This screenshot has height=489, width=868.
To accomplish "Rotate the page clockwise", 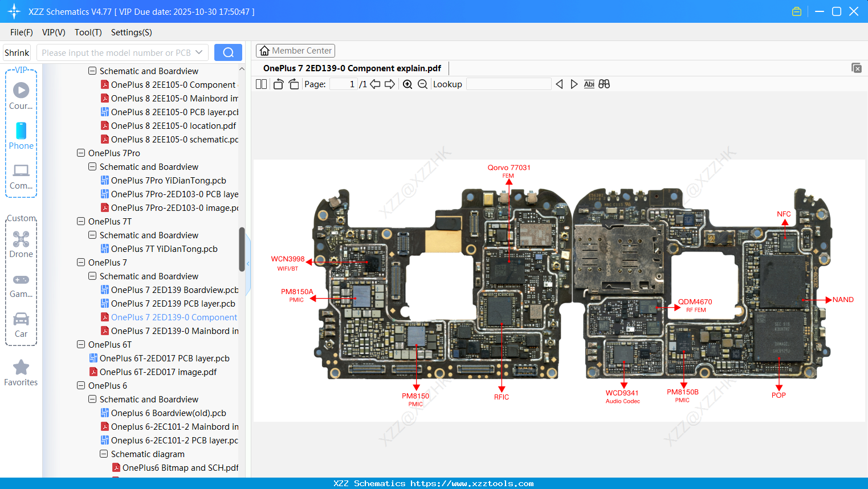I will (x=293, y=83).
